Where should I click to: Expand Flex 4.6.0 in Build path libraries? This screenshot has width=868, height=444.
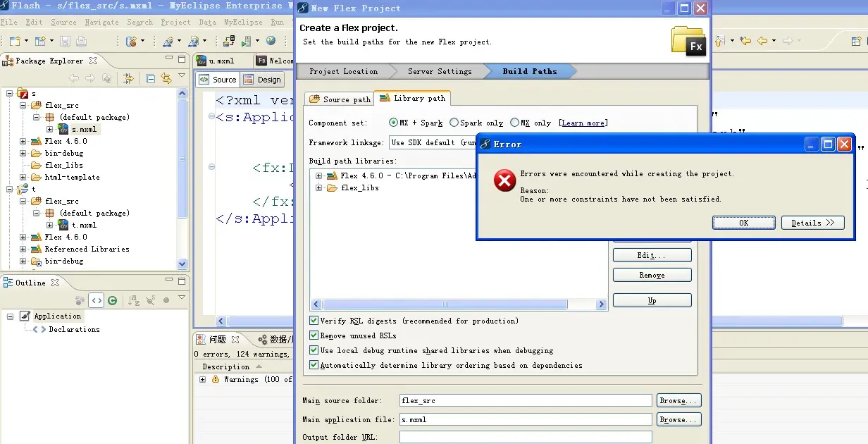pos(319,175)
